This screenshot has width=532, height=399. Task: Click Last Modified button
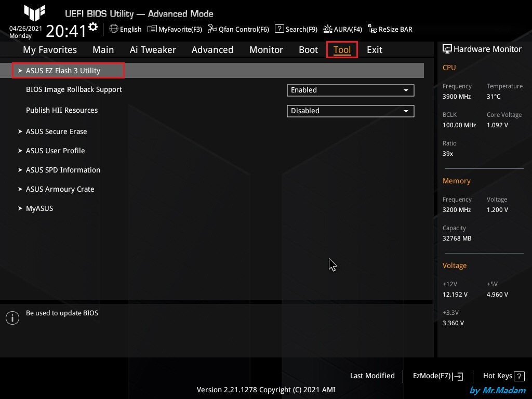[x=372, y=376]
